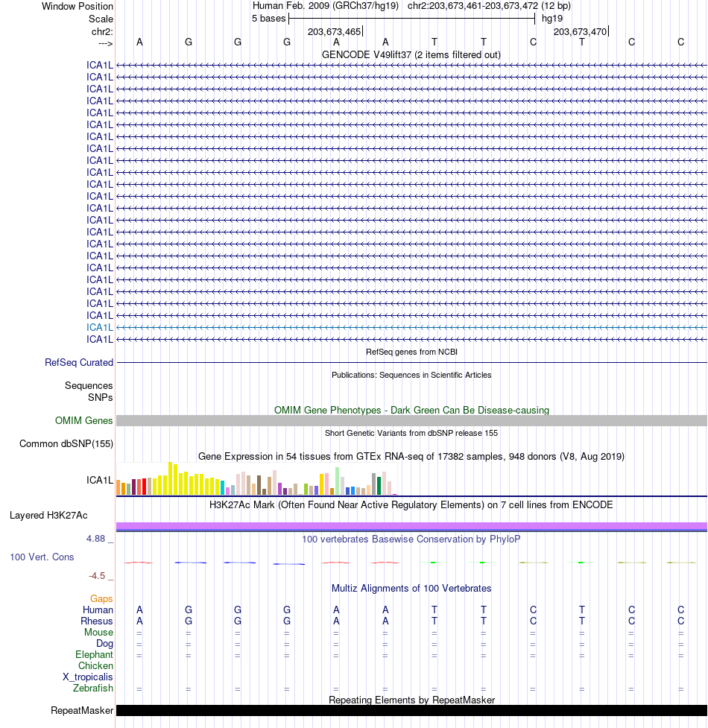
Task: Click the Common dbSNP(155) track label
Action: pyautogui.click(x=66, y=444)
